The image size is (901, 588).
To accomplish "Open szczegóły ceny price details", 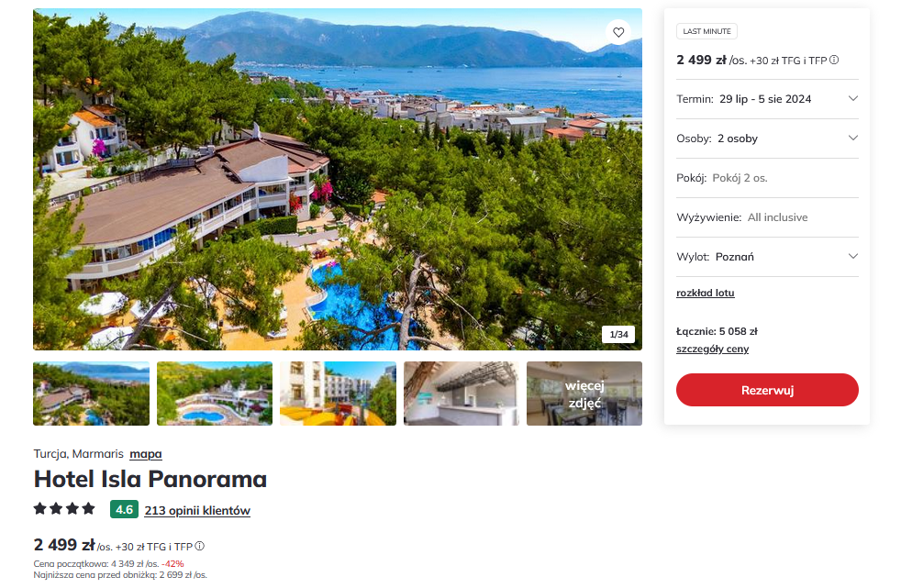I will coord(712,349).
